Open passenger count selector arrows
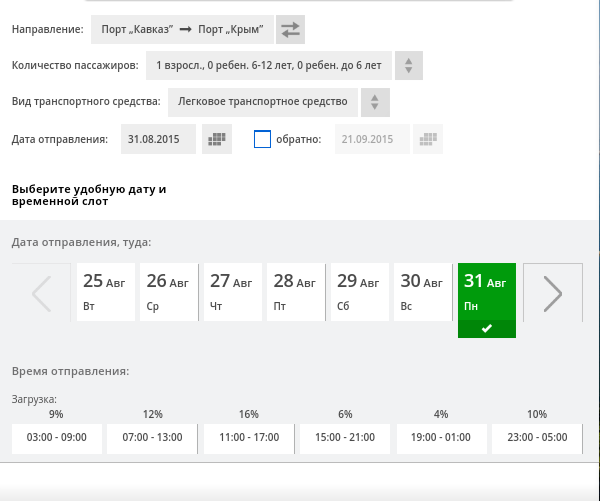The image size is (600, 504). (408, 66)
